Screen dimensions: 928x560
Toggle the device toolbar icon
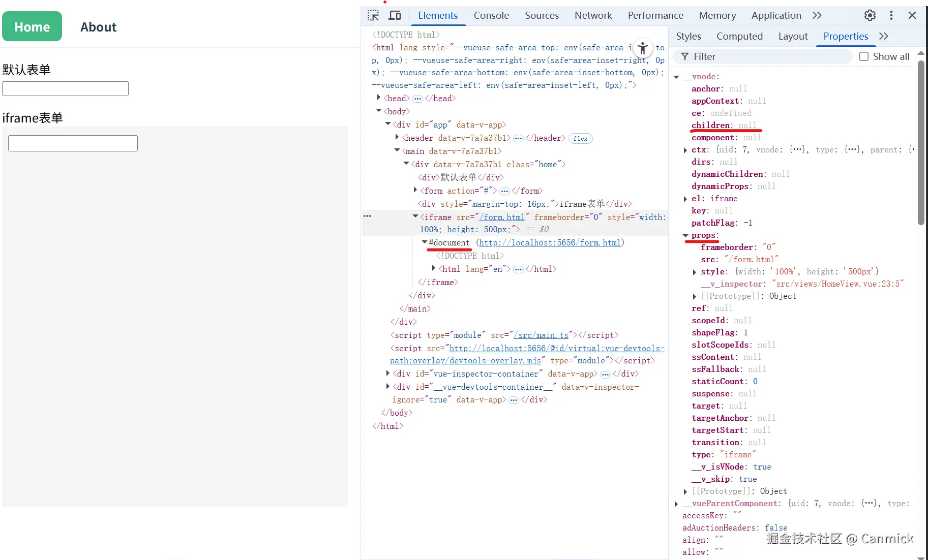(x=395, y=15)
